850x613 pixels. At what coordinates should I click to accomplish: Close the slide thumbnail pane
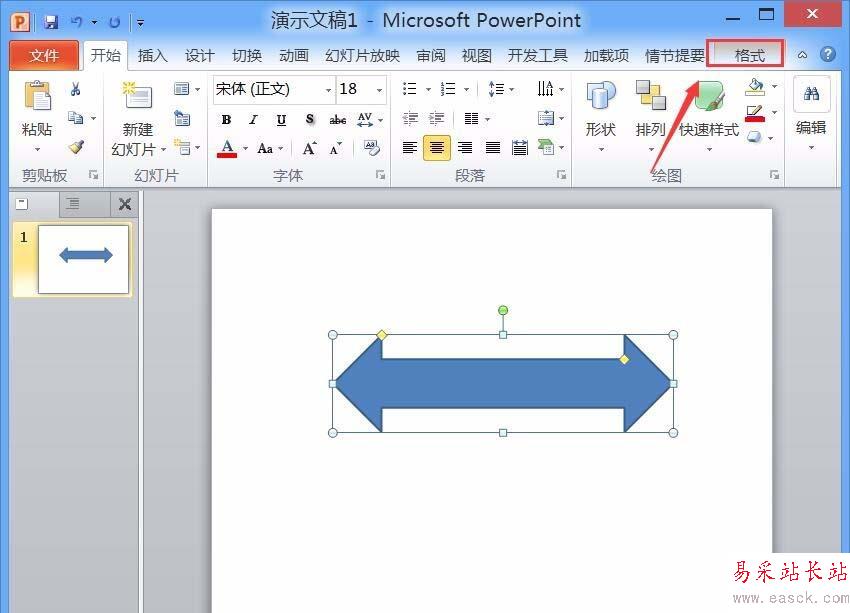coord(125,204)
